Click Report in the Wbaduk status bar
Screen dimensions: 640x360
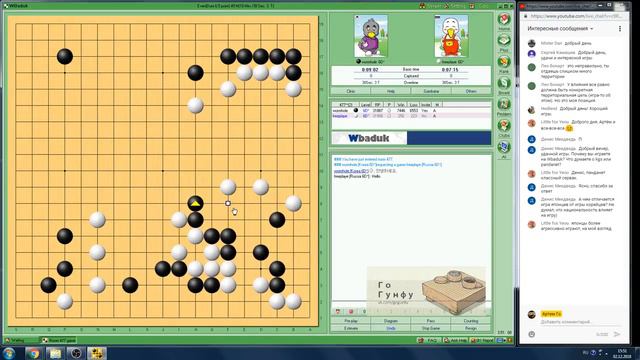coord(482,340)
